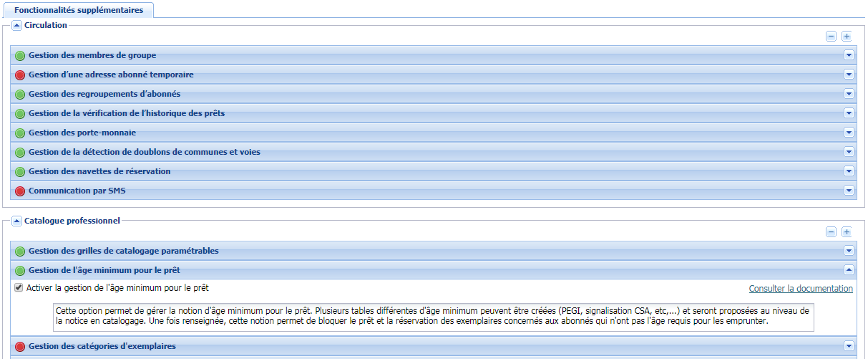Click green status icon for Gestion des porte-monnaie
868x359 pixels.
click(20, 133)
